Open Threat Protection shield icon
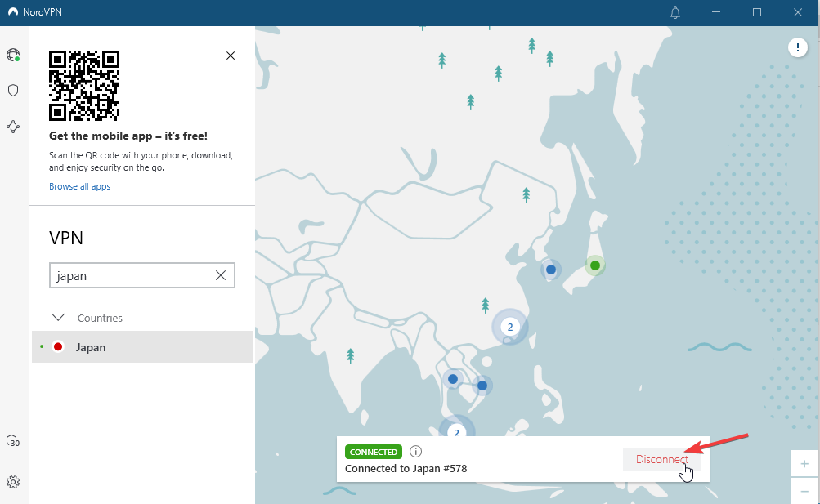The image size is (820, 504). point(13,91)
